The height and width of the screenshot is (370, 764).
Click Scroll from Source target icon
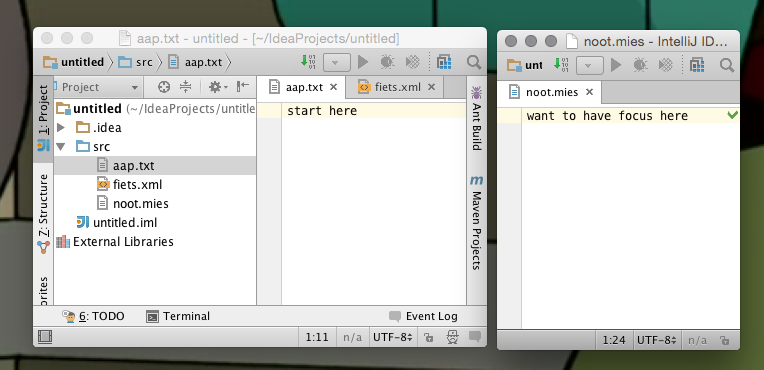165,87
